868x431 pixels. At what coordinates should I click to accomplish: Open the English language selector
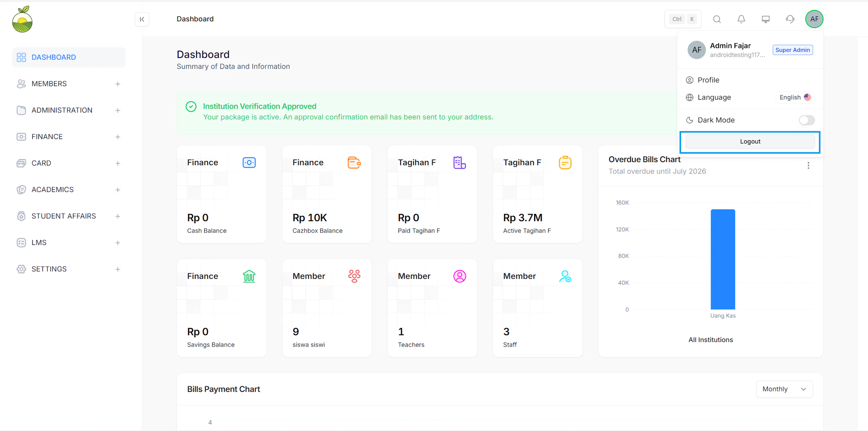coord(795,97)
